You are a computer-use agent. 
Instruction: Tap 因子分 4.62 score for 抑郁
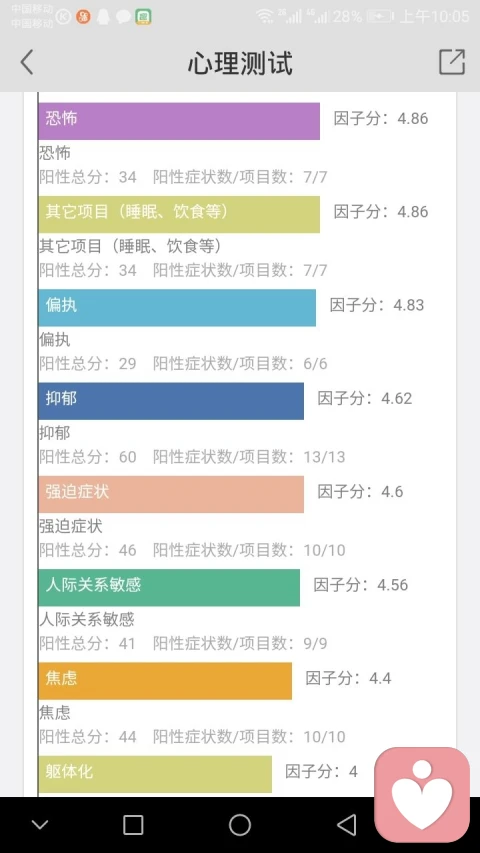pos(365,398)
